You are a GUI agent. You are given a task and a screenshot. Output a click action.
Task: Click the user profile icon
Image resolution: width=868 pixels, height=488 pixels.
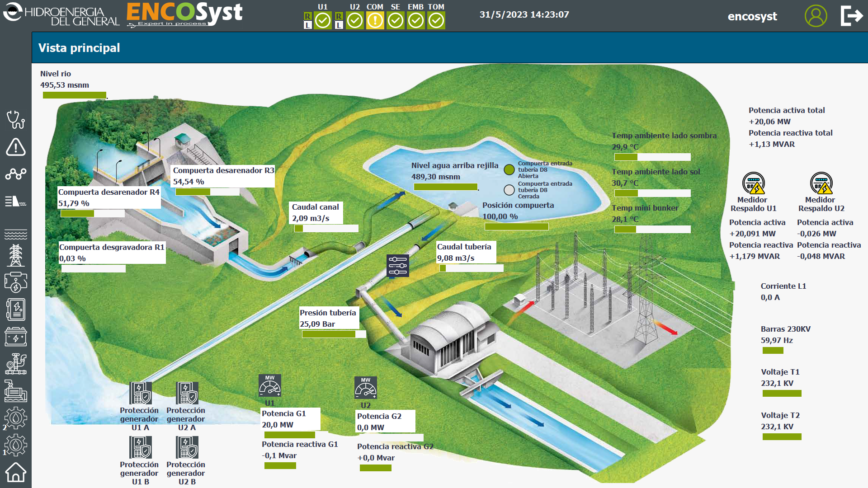816,16
